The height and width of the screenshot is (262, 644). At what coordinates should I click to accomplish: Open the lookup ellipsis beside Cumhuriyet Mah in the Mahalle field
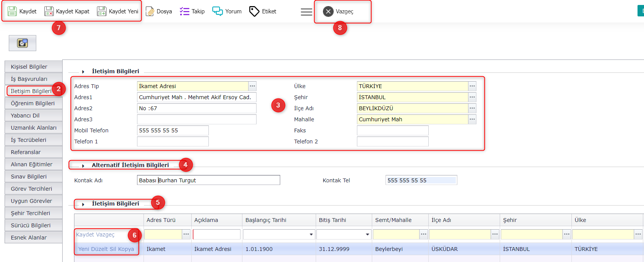472,119
